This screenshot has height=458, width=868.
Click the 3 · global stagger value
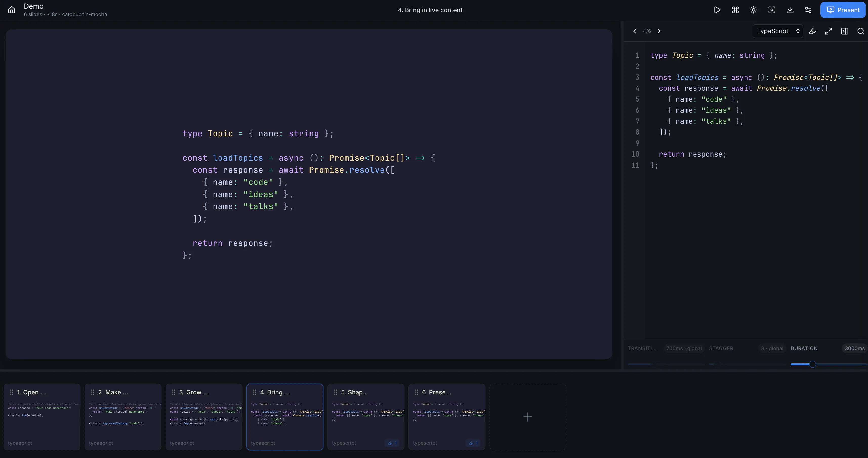coord(772,348)
